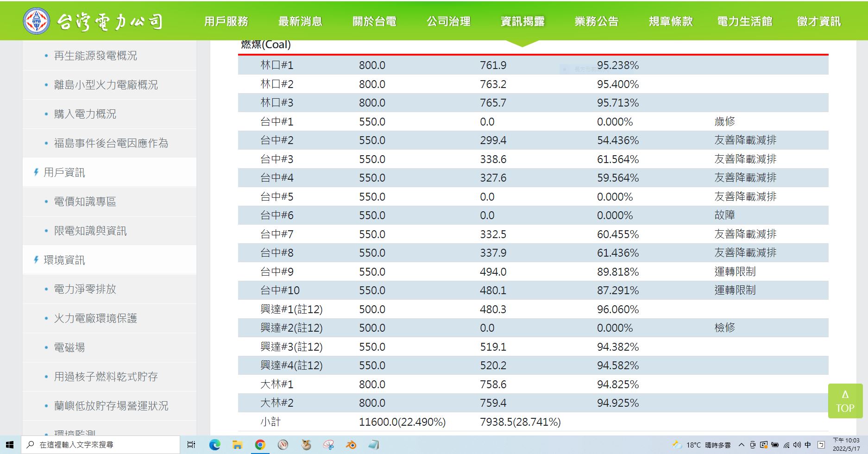Viewport: 868px width, 454px height.
Task: Open the Blender taskbar icon
Action: point(352,445)
